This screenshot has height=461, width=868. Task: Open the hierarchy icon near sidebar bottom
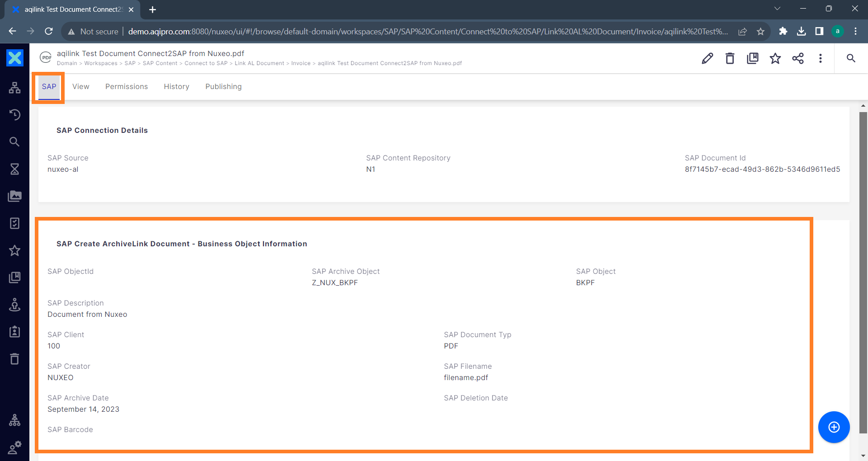point(14,420)
